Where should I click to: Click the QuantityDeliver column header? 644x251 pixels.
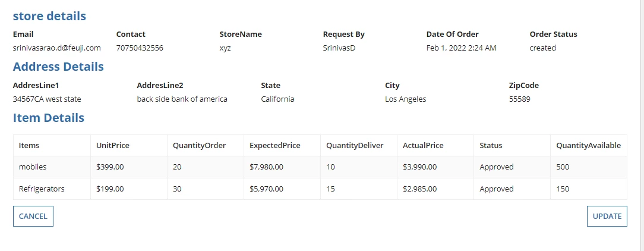click(x=355, y=145)
